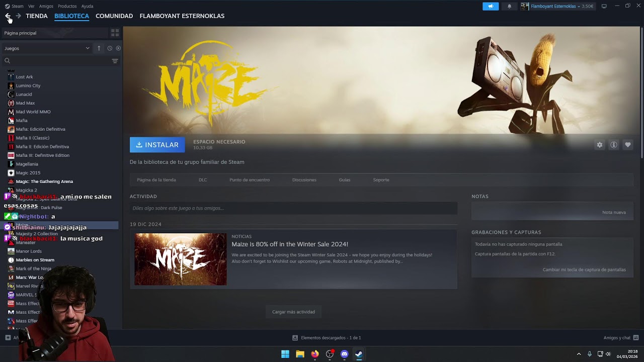Go forward with the forward arrow
Screen dimensions: 644x362
18,16
